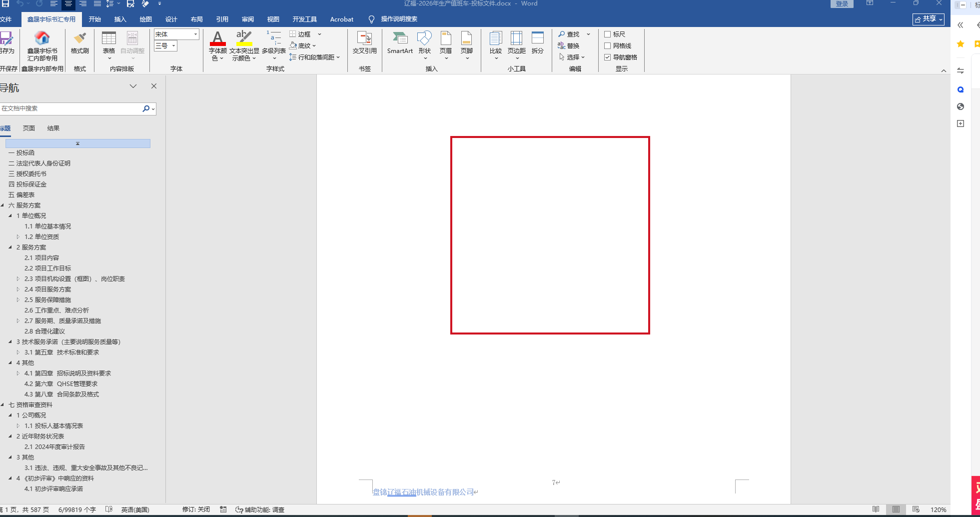Screen dimensions: 980x517
Task: Click the 登录 sign-in button
Action: tap(842, 3)
